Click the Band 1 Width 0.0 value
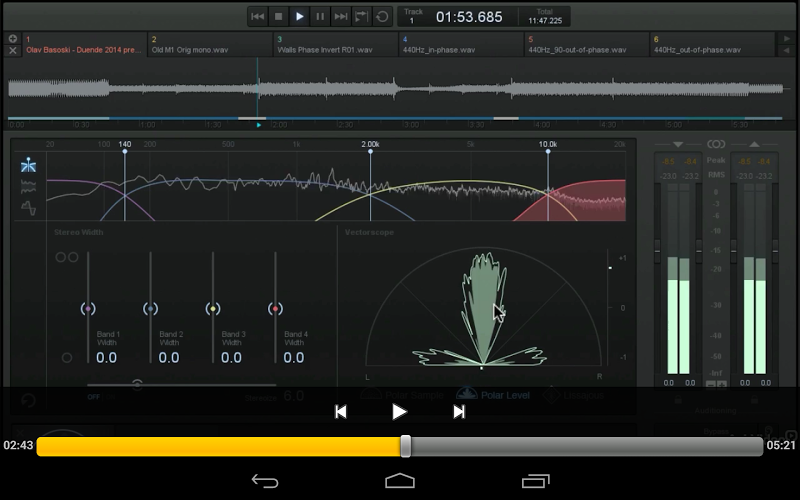 point(107,358)
